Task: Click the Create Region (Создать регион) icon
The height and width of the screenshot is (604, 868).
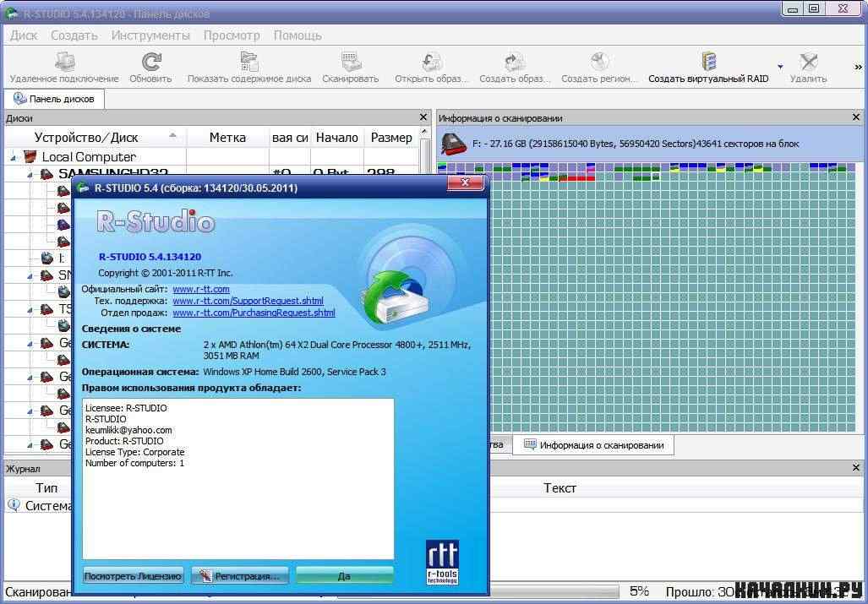Action: click(599, 62)
